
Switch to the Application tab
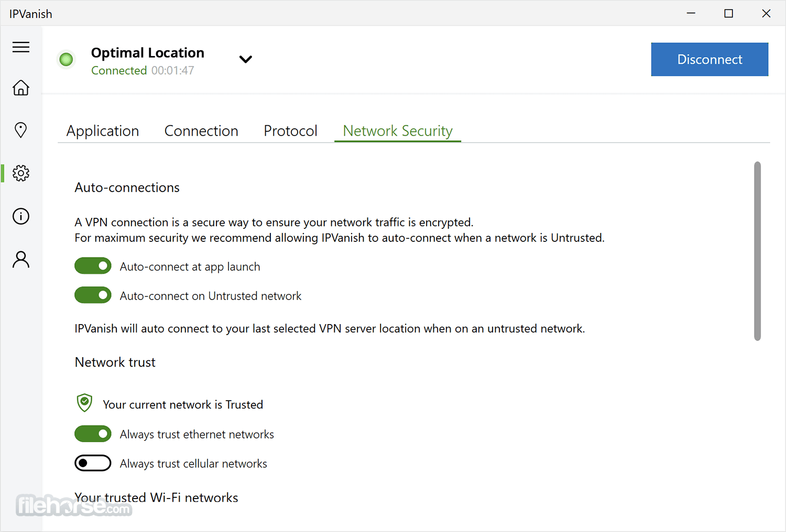[x=103, y=131]
